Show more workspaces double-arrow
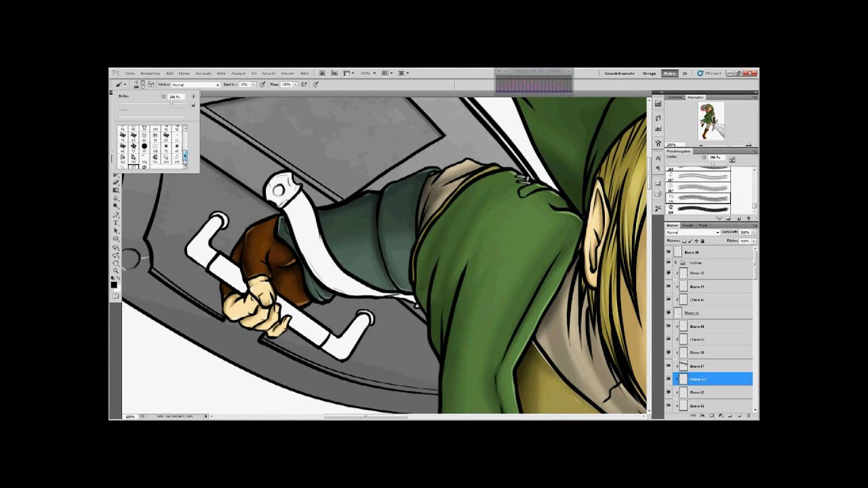 click(x=685, y=73)
